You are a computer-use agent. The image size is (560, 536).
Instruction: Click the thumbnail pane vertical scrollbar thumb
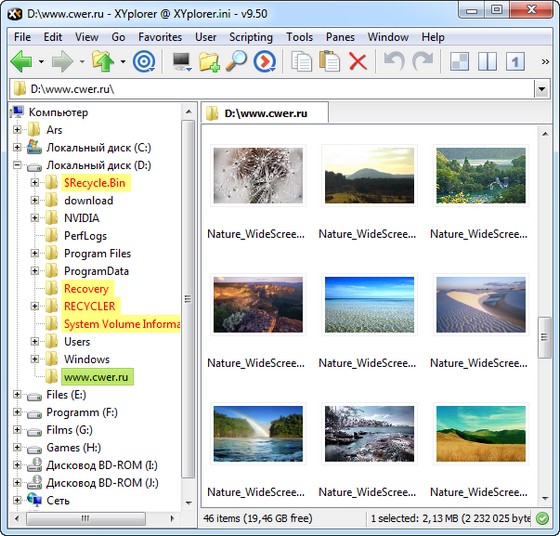[544, 337]
